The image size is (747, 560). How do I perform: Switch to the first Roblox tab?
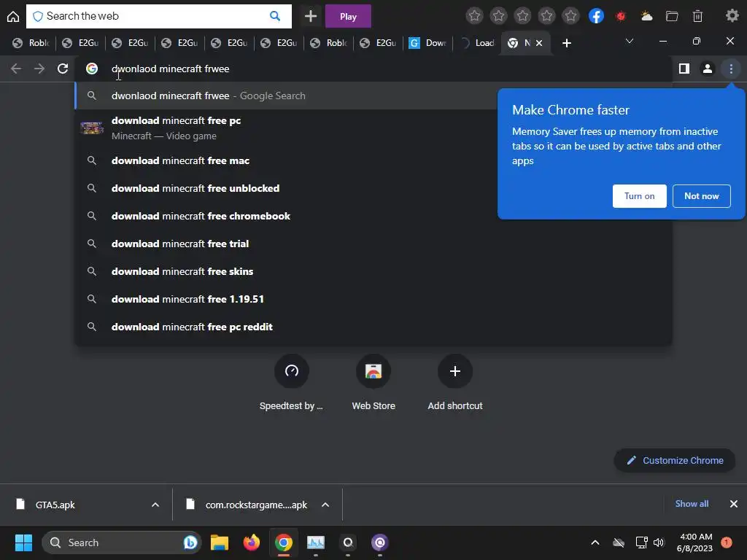[31, 43]
